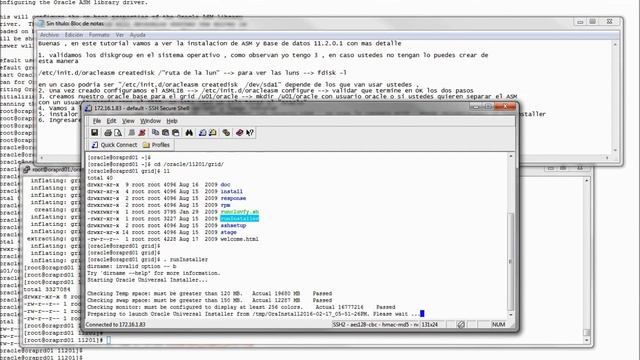This screenshot has height=360, width=640.
Task: Open Print Preview from SSH toolbar
Action: click(x=118, y=133)
